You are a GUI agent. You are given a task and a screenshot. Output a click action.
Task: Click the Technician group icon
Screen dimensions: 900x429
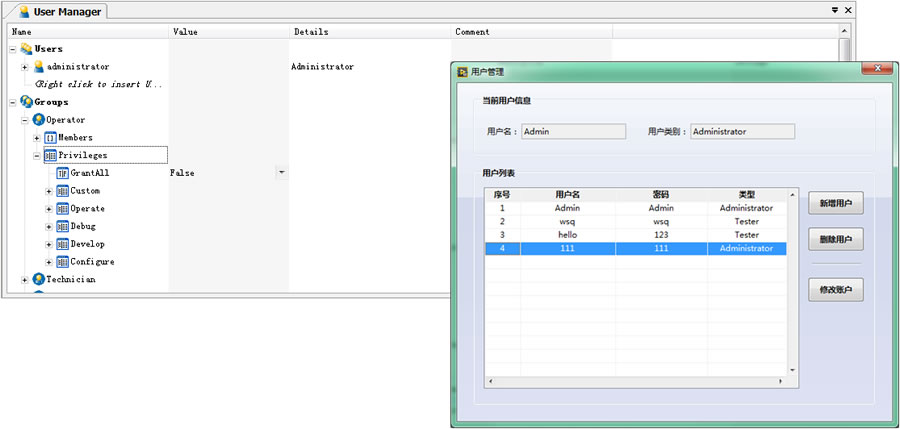coord(38,280)
